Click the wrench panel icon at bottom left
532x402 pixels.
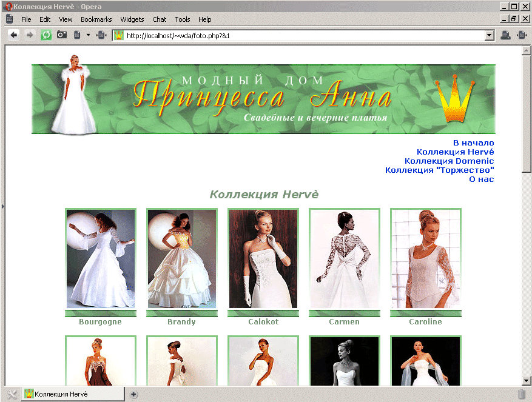12,394
